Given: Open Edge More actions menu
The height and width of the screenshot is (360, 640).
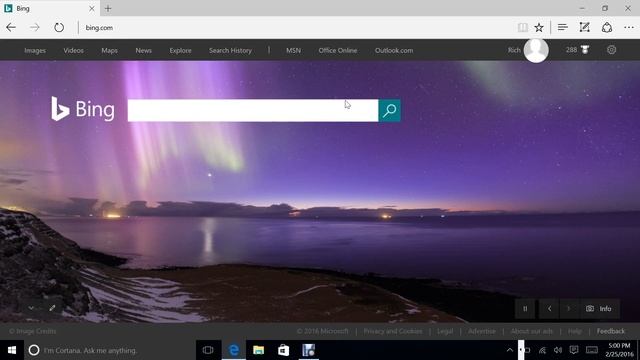Looking at the screenshot, I should [x=629, y=27].
